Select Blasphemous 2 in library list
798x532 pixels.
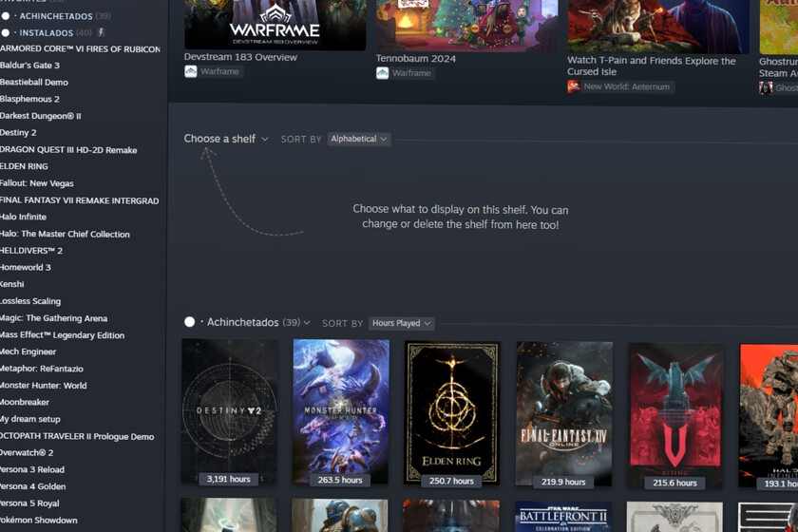click(29, 99)
